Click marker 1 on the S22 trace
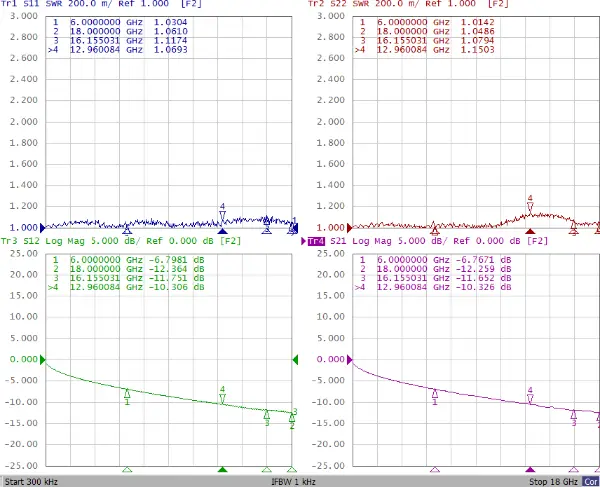 click(435, 229)
